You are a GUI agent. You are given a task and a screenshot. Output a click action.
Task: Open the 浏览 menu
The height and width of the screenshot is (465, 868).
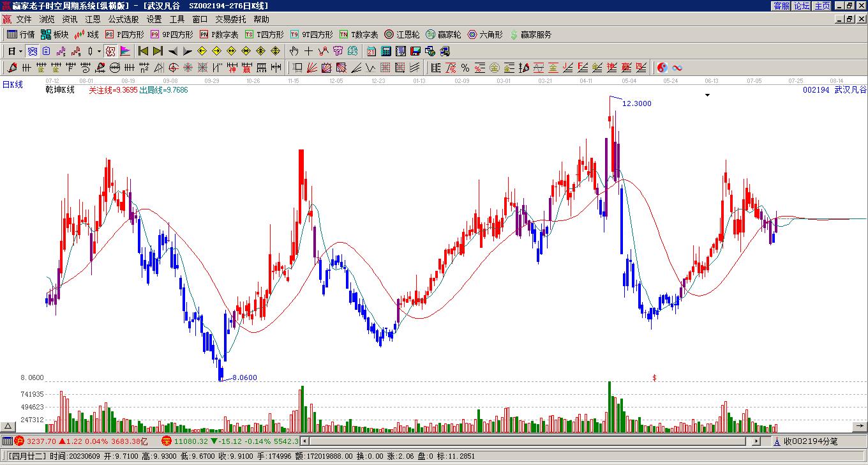click(x=47, y=20)
